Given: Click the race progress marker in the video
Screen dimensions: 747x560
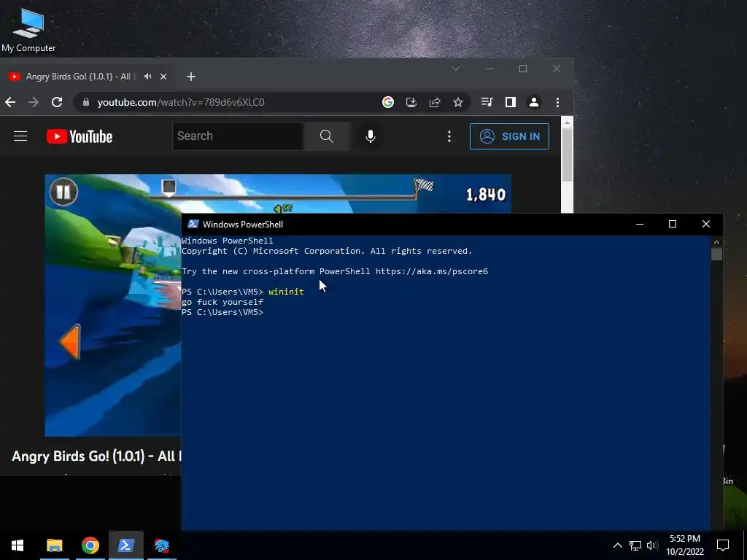Looking at the screenshot, I should coord(169,187).
